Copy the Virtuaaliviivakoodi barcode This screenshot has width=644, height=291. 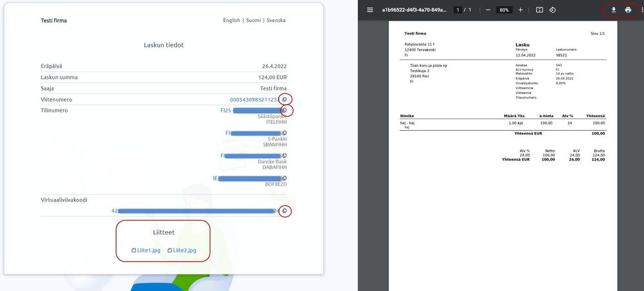(285, 211)
